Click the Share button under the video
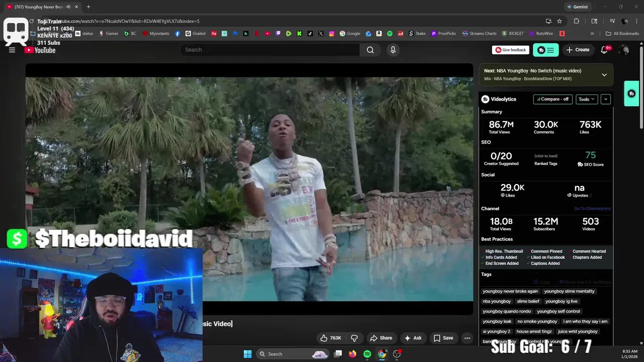Image resolution: width=644 pixels, height=362 pixels. 381,338
